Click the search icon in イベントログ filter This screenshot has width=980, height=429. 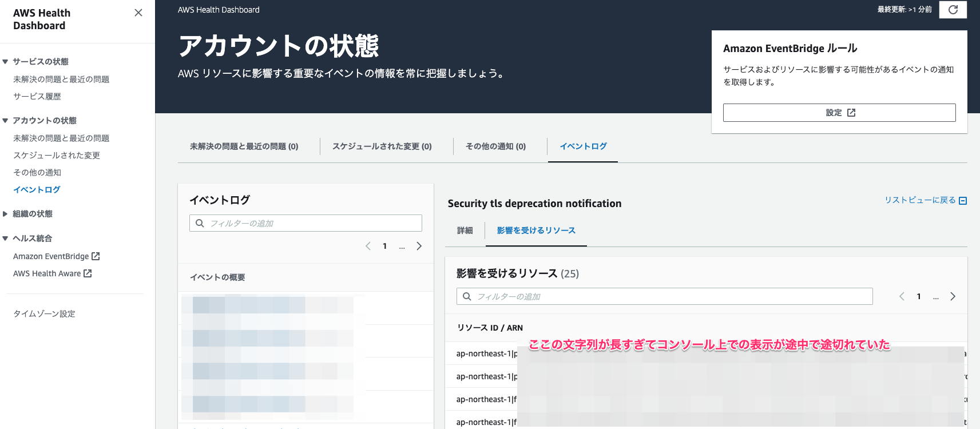point(200,223)
